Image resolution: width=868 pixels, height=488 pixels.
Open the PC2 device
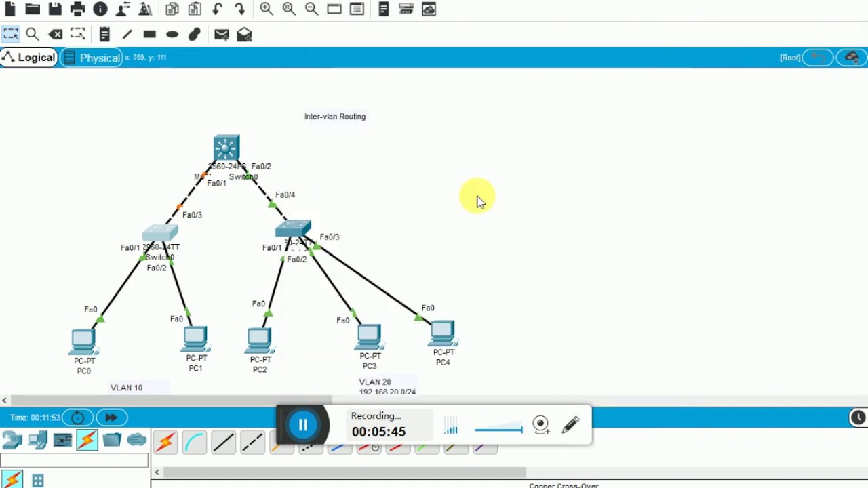259,341
